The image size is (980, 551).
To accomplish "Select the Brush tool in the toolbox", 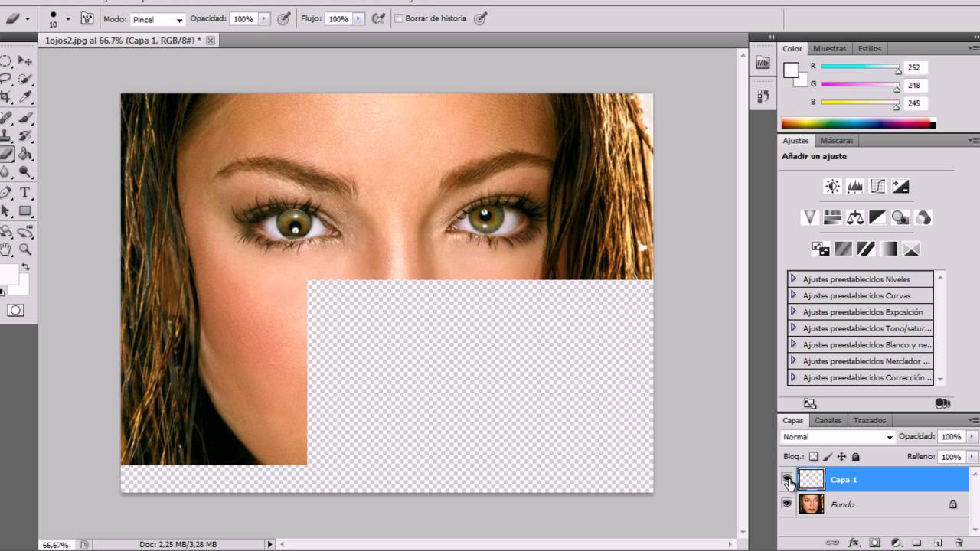I will tap(25, 119).
